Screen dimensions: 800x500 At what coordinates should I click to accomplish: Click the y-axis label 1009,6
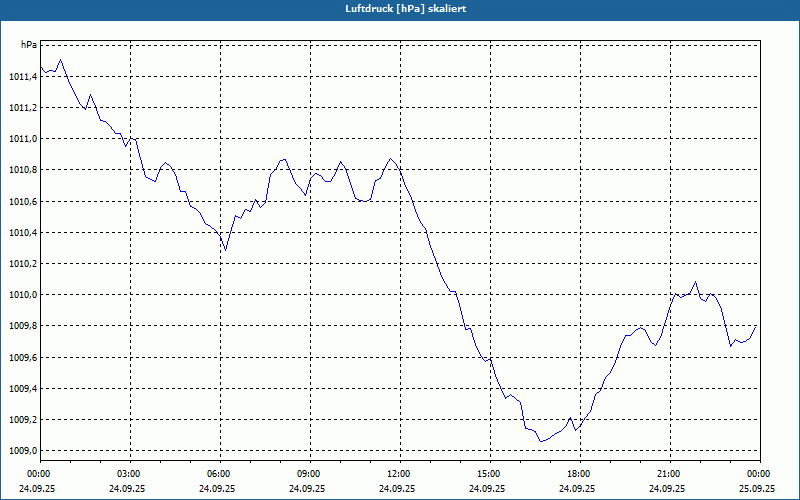coord(23,358)
